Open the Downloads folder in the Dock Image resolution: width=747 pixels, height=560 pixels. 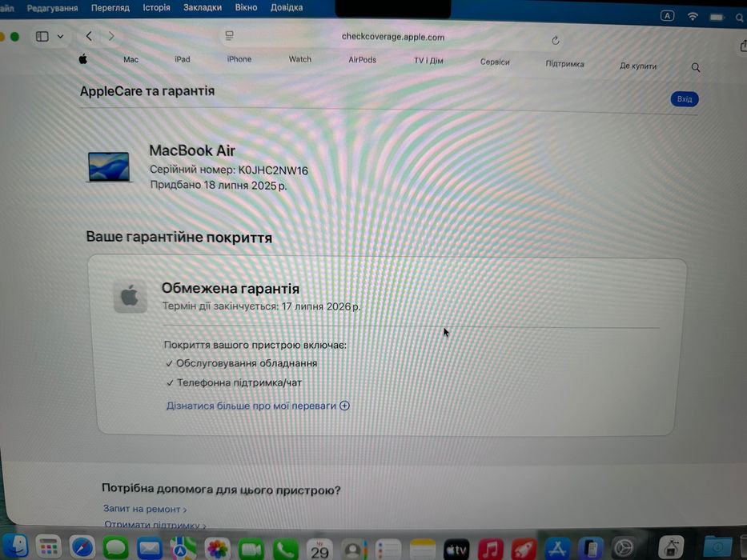tap(717, 546)
